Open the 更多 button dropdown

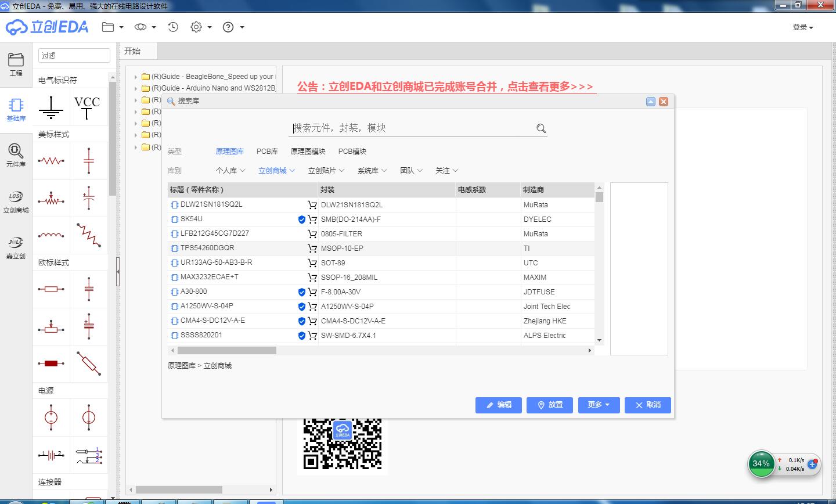coord(599,405)
